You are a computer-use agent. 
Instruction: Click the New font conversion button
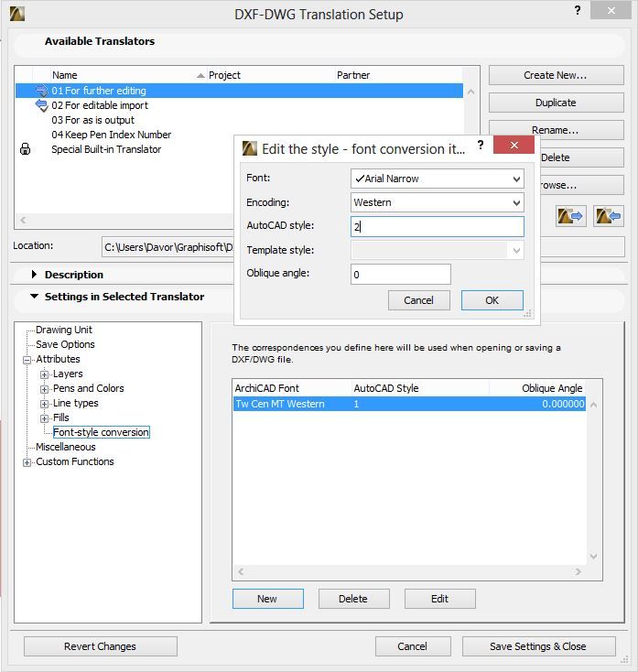[x=268, y=599]
